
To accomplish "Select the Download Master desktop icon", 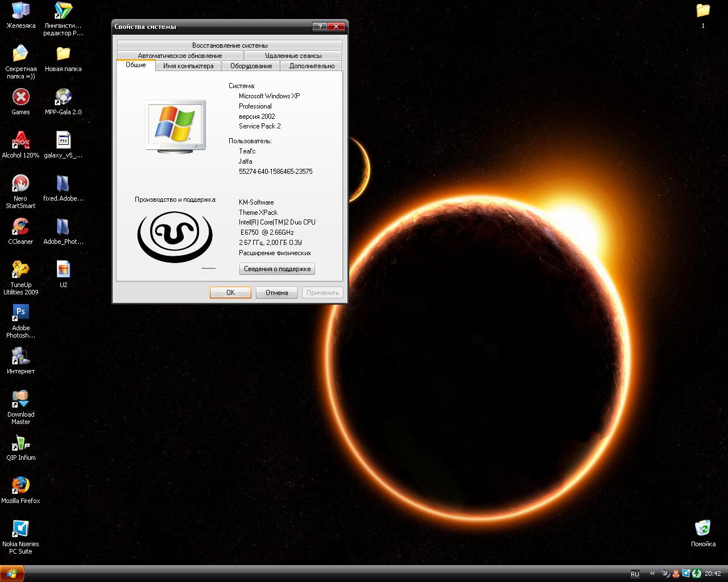I will point(20,398).
